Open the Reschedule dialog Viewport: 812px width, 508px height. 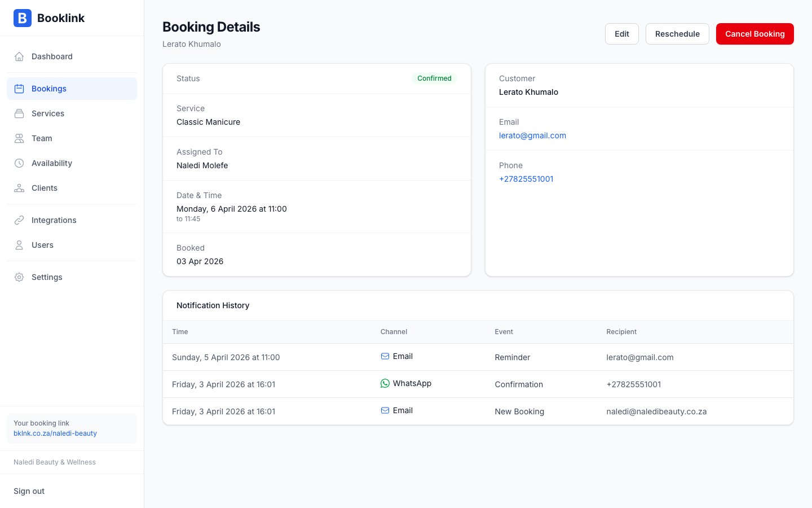[x=677, y=34]
